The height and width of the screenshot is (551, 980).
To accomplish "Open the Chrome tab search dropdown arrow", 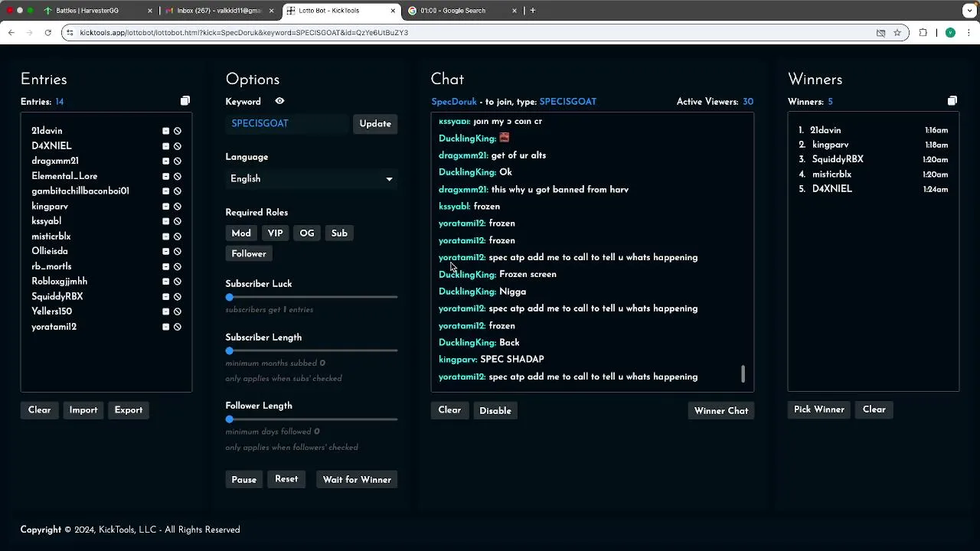I will pyautogui.click(x=970, y=11).
